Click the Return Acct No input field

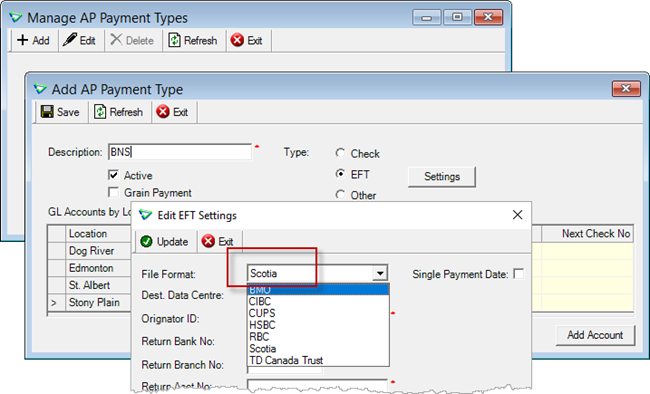pyautogui.click(x=318, y=384)
